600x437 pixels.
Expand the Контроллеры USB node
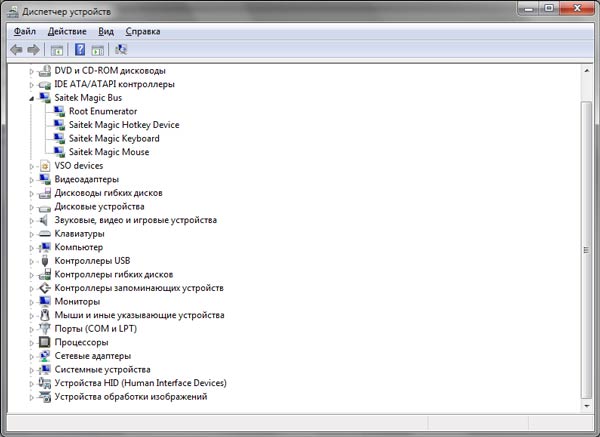(31, 261)
